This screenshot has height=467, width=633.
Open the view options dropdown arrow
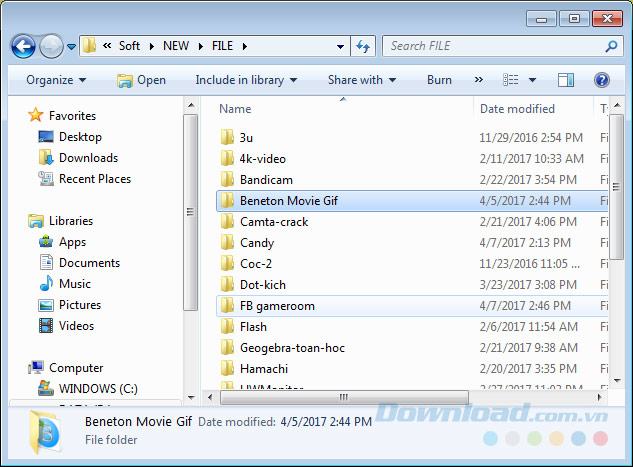pyautogui.click(x=531, y=80)
